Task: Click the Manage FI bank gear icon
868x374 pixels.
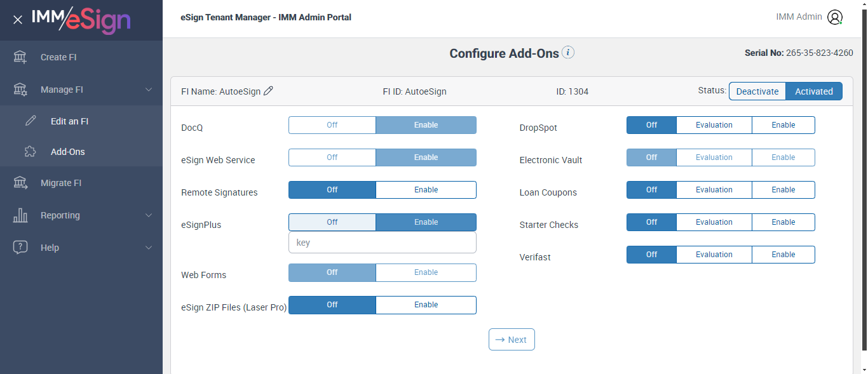Action: pyautogui.click(x=20, y=90)
